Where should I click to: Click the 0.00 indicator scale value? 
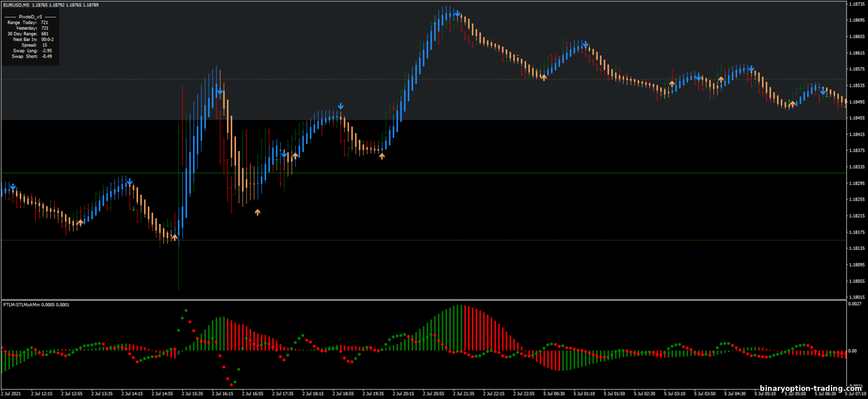852,350
